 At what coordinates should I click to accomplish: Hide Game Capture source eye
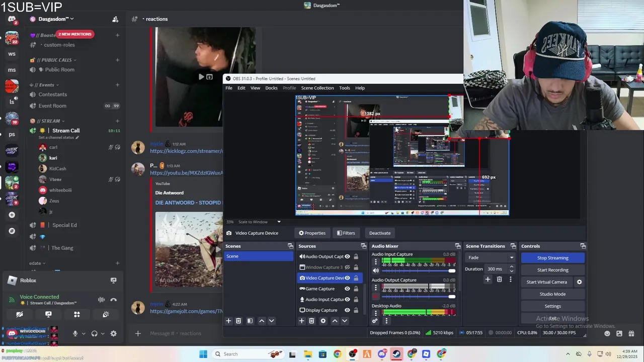tap(347, 289)
